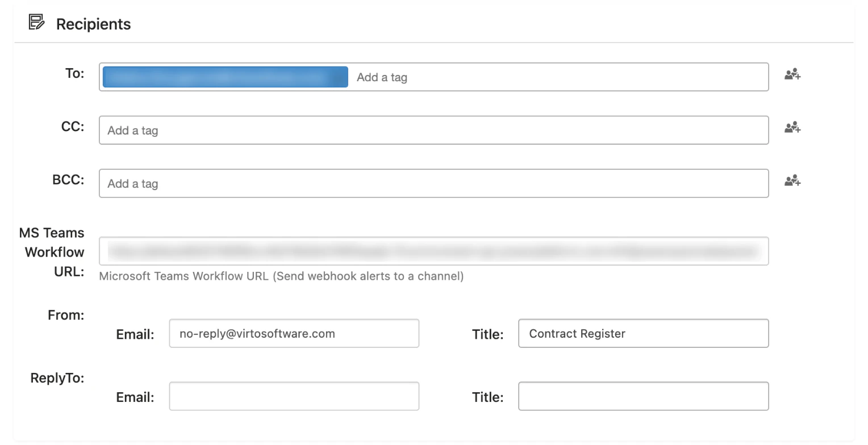The height and width of the screenshot is (445, 868).
Task: Click the add-people icon beside BCC field
Action: pos(792,181)
